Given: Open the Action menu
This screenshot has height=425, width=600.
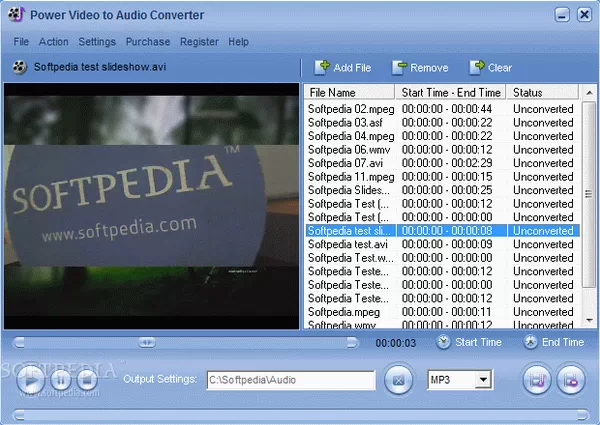Looking at the screenshot, I should (x=53, y=42).
